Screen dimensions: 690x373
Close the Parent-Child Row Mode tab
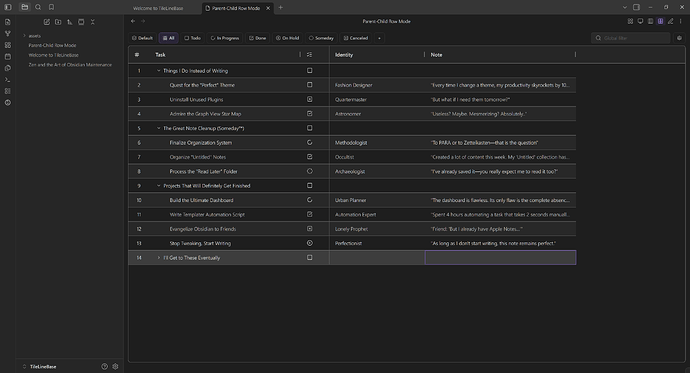point(268,8)
